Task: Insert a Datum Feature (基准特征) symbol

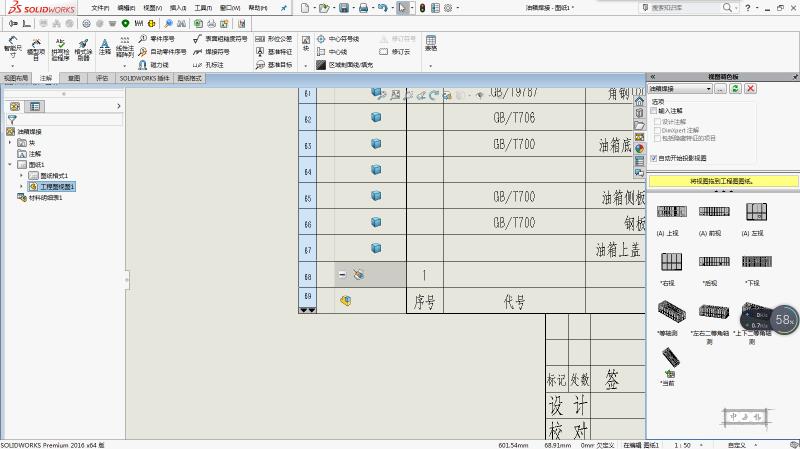Action: 274,52
